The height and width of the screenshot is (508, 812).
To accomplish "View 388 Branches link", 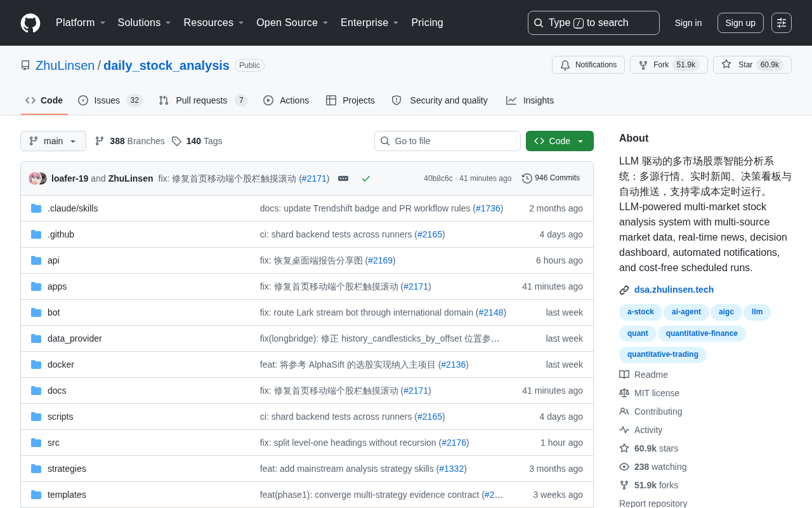I will 129,141.
